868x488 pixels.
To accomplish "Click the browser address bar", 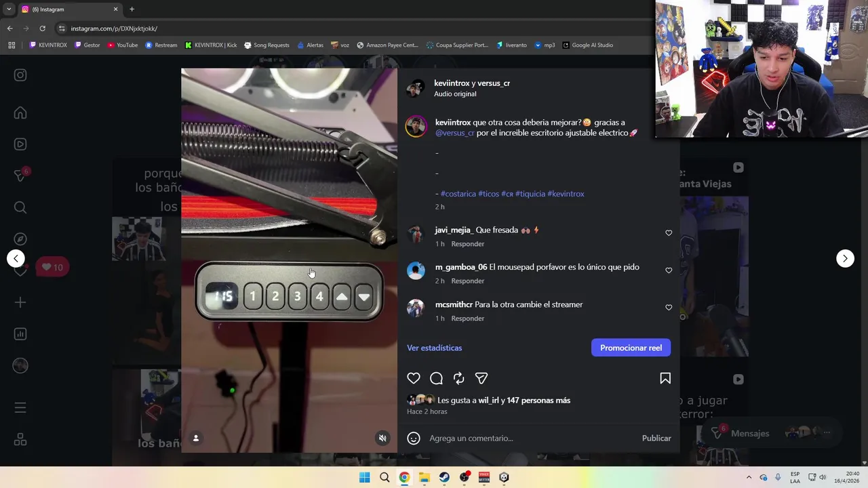I will click(353, 28).
